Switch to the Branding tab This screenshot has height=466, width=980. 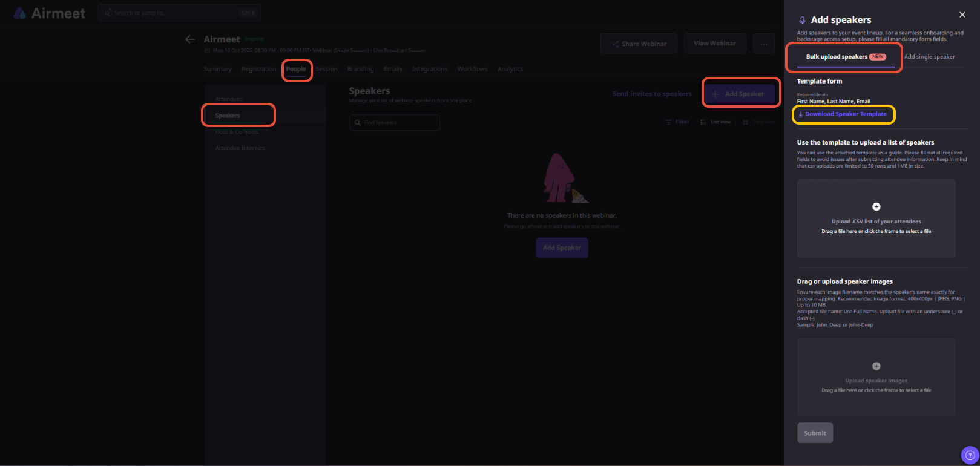361,69
